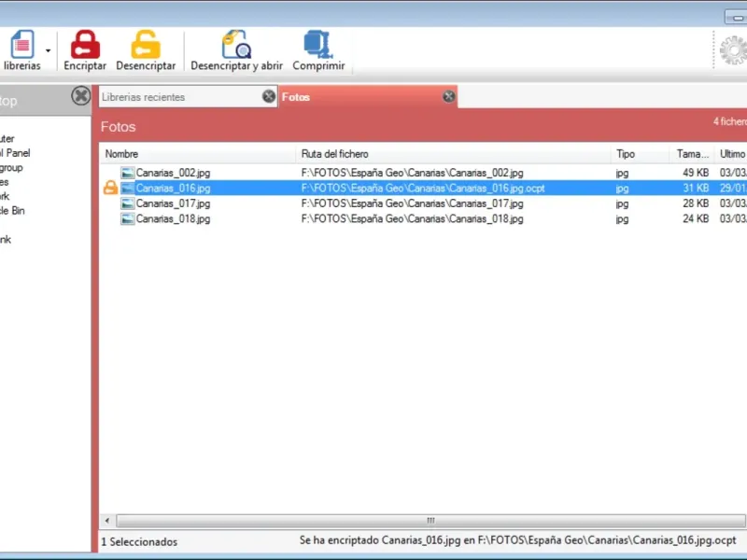Screen dimensions: 747x560
Task: Click the path F:\FOTOS\...\Canarias_018.jpg
Action: pyautogui.click(x=412, y=218)
